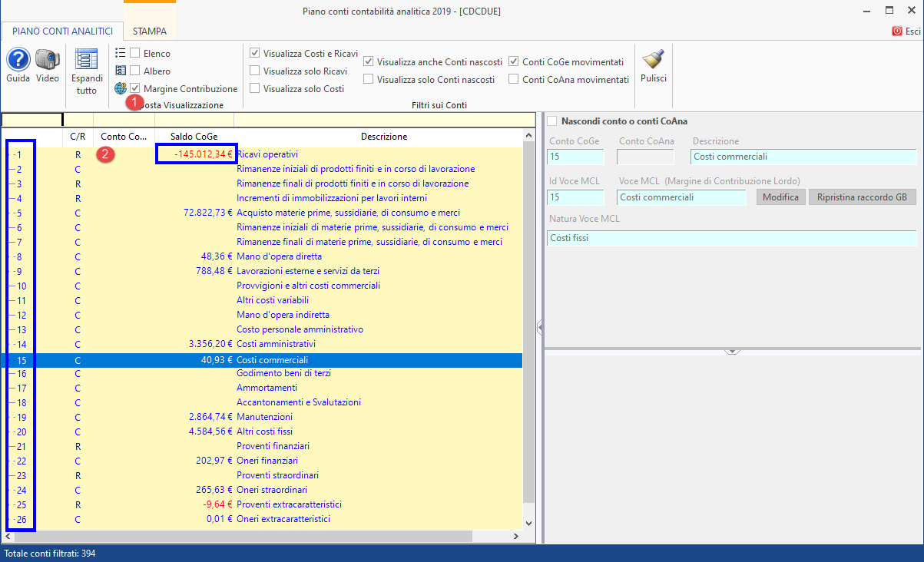
Task: Click the Voce MCL input field
Action: pyautogui.click(x=681, y=197)
